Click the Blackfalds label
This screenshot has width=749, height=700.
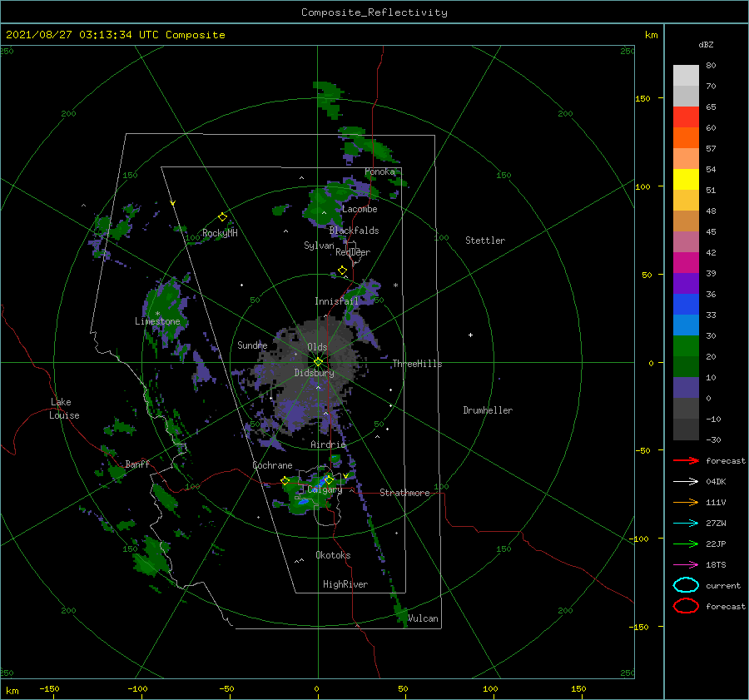354,231
